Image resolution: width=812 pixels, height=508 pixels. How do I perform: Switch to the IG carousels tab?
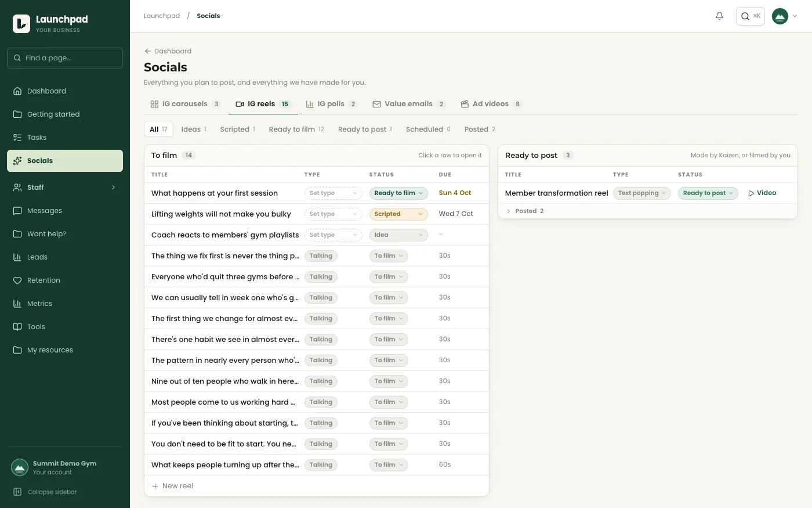click(x=185, y=104)
